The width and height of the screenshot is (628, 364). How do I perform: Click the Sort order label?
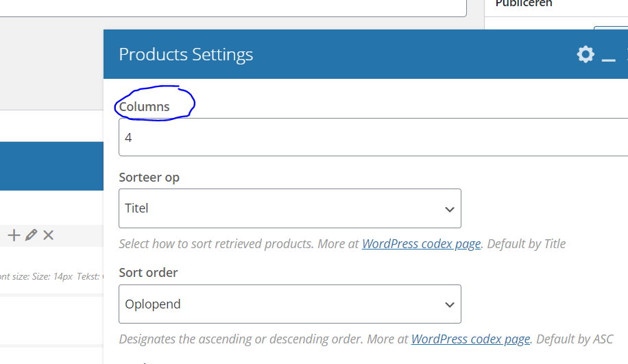(x=148, y=273)
